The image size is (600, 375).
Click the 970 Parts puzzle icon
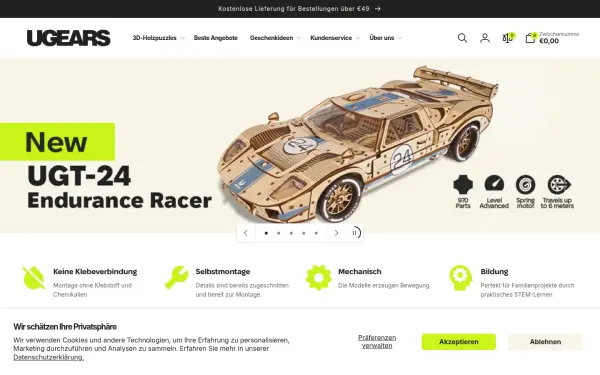point(463,184)
